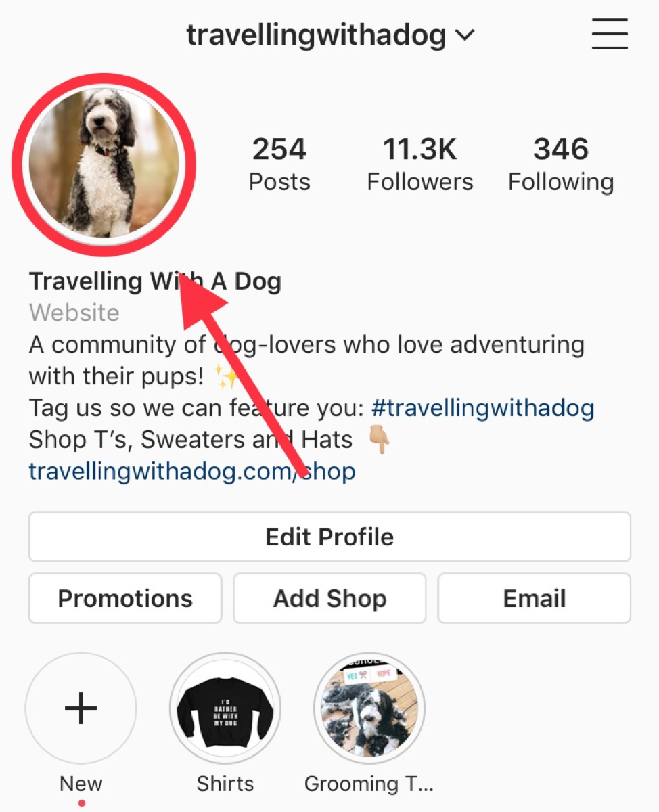The image size is (659, 812).
Task: Open the hamburger menu icon
Action: coord(610,33)
